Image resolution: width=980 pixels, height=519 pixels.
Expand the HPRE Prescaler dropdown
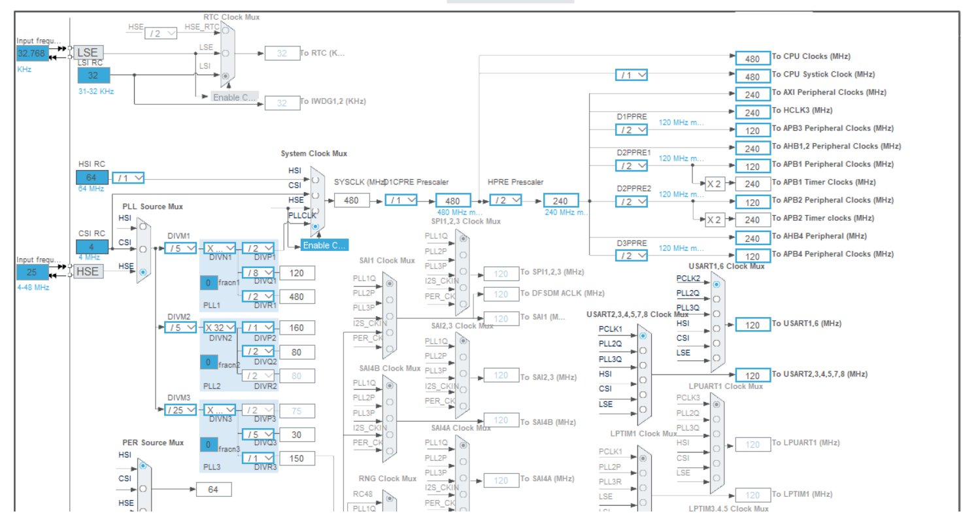point(505,200)
